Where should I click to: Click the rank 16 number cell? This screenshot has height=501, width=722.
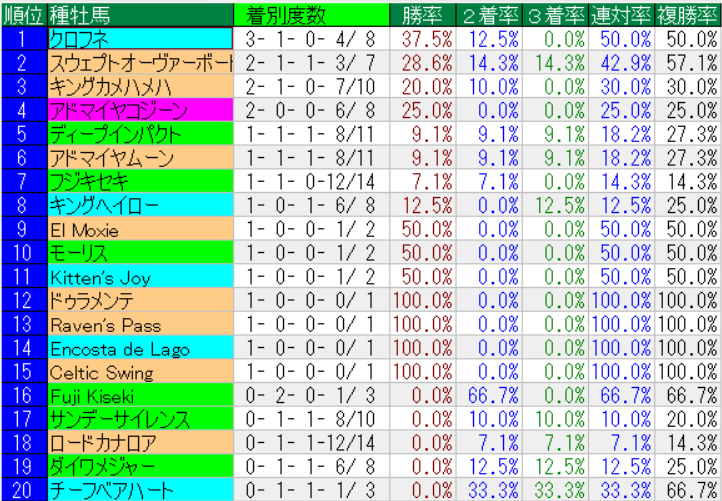(24, 395)
